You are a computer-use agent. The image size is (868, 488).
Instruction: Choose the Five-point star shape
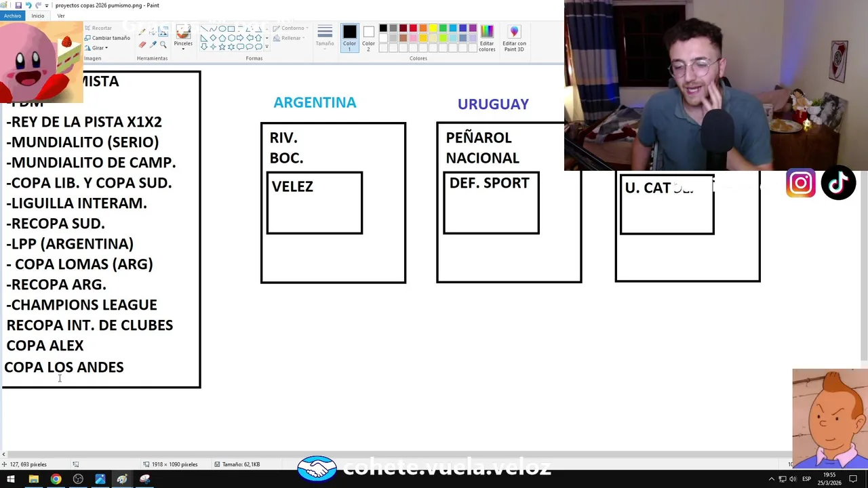pyautogui.click(x=222, y=47)
